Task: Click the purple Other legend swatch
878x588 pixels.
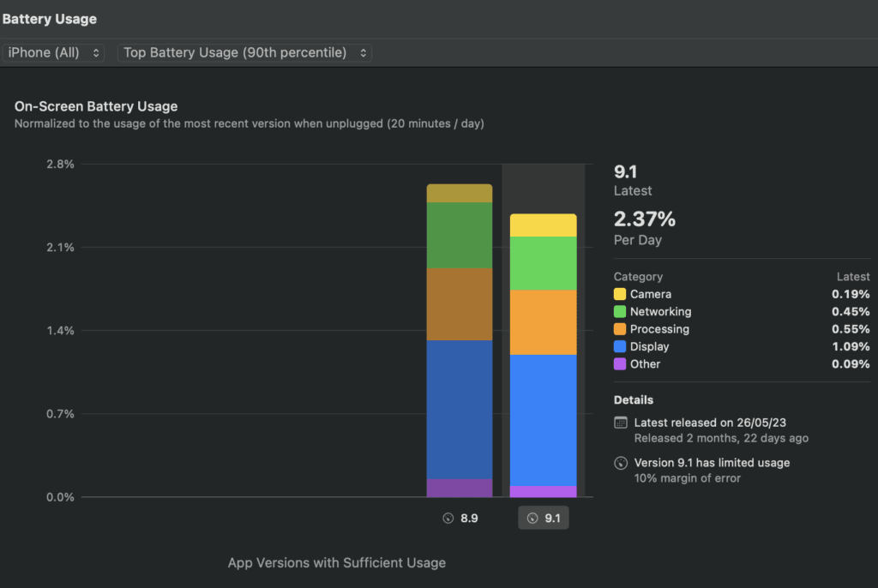Action: click(620, 364)
